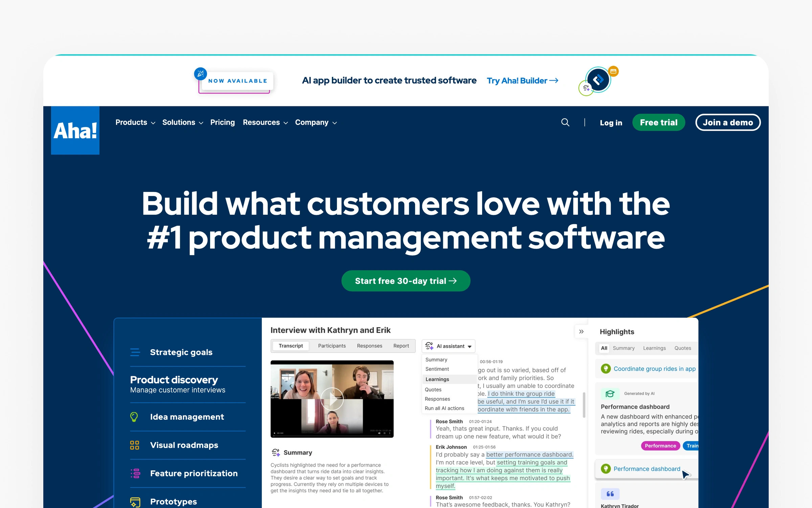Click the Idea management lightbulb icon
812x508 pixels.
tap(134, 417)
